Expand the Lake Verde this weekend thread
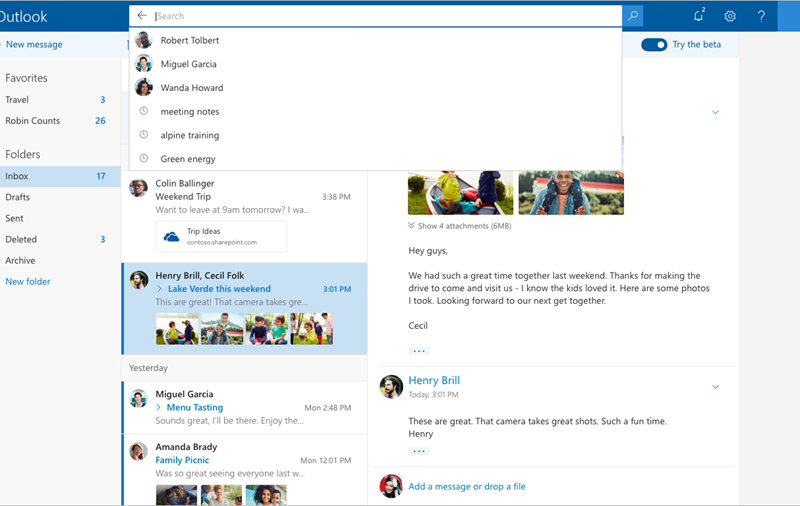800x506 pixels. pos(159,289)
